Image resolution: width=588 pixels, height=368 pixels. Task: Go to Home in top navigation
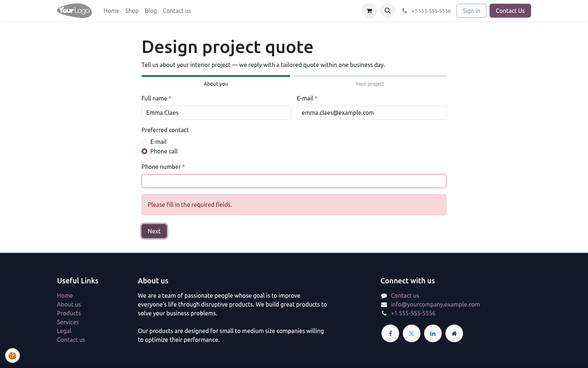111,11
